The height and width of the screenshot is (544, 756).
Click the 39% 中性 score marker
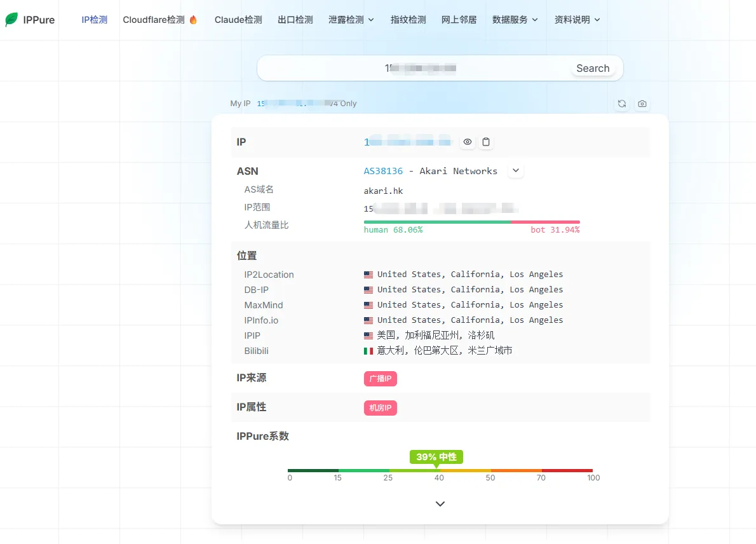436,457
